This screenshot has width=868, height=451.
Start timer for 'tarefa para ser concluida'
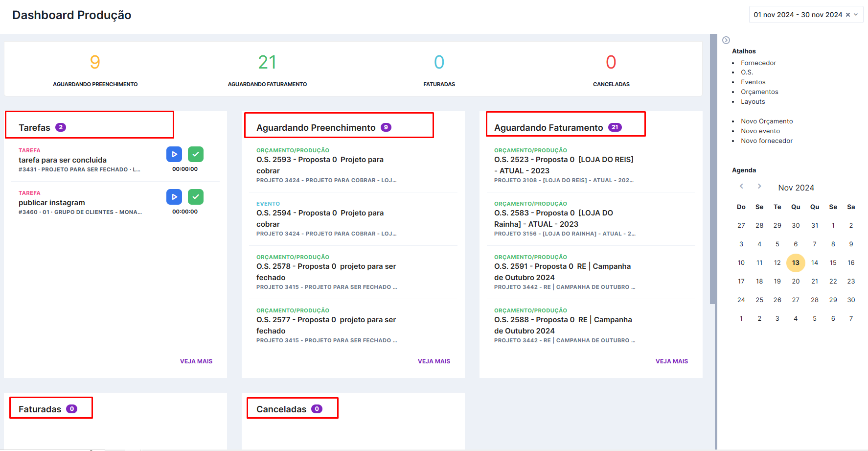click(174, 154)
